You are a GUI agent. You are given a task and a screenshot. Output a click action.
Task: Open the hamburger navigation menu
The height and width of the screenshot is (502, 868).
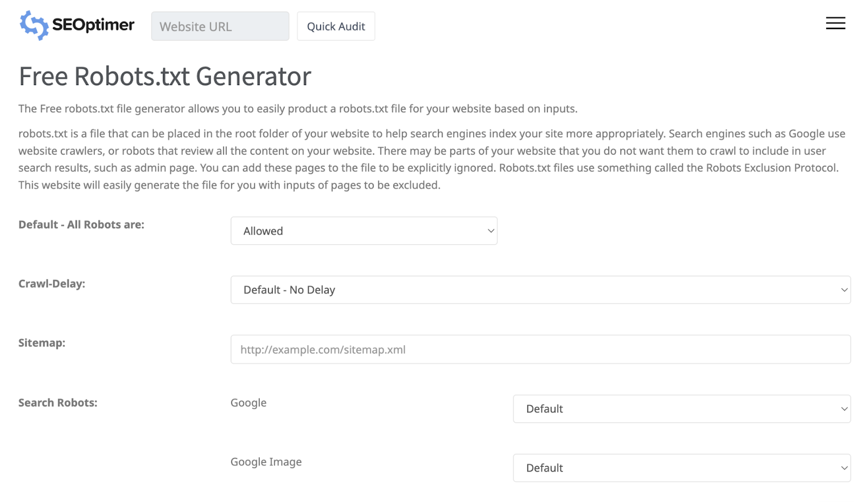[x=835, y=23]
